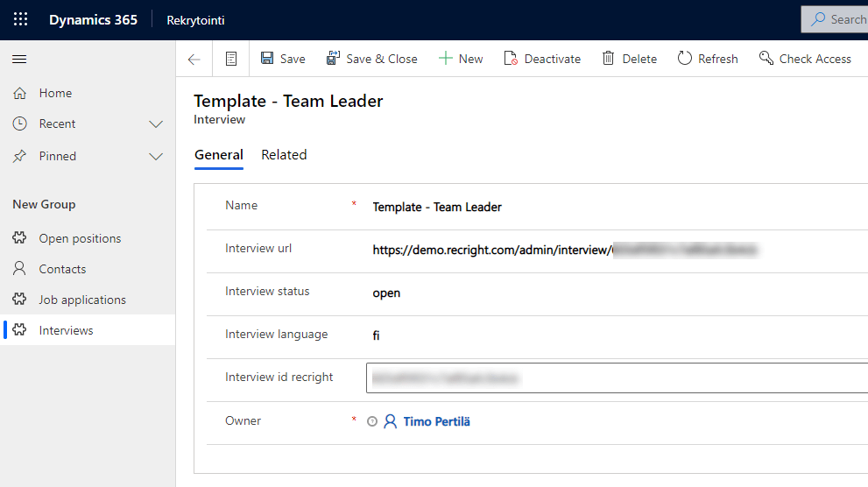Screen dimensions: 868x487
Task: Click Save & Close in toolbar
Action: (372, 59)
